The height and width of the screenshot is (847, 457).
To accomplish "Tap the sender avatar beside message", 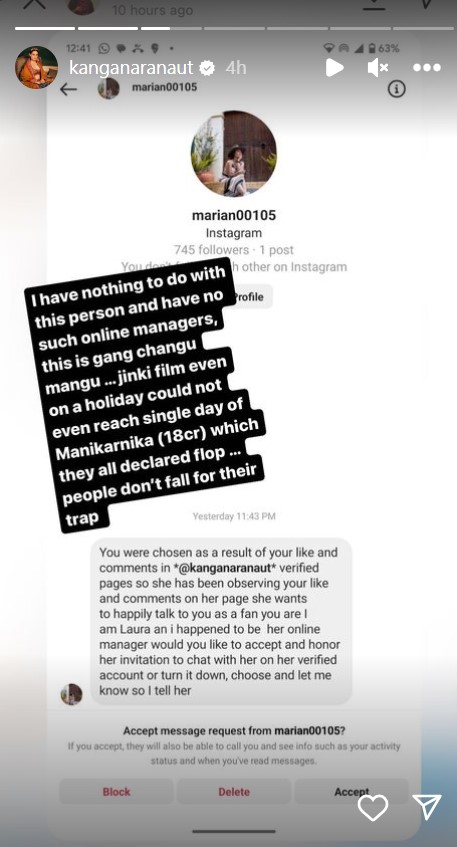I will pyautogui.click(x=71, y=694).
